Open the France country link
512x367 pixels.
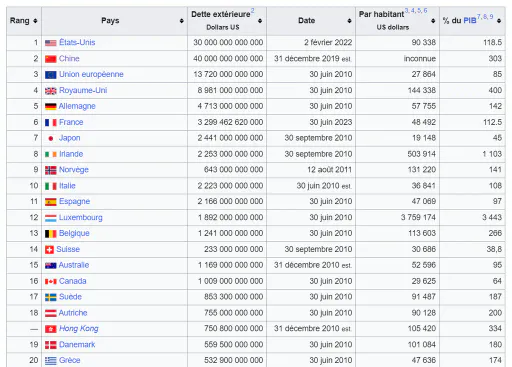click(71, 122)
